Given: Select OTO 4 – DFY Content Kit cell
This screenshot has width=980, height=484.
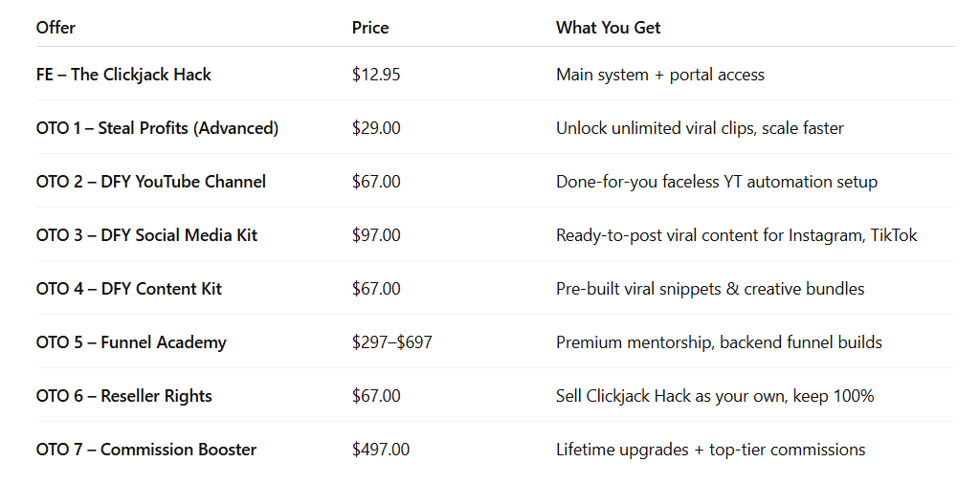Looking at the screenshot, I should (x=129, y=289).
